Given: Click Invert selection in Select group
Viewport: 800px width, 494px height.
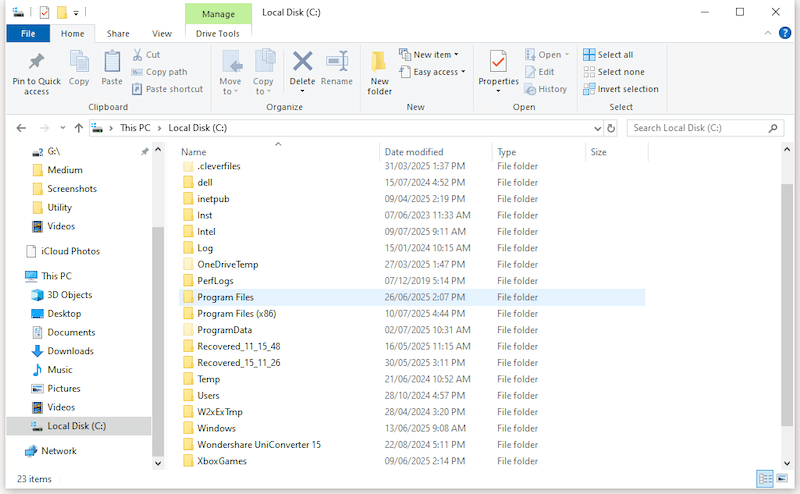Looking at the screenshot, I should point(620,89).
